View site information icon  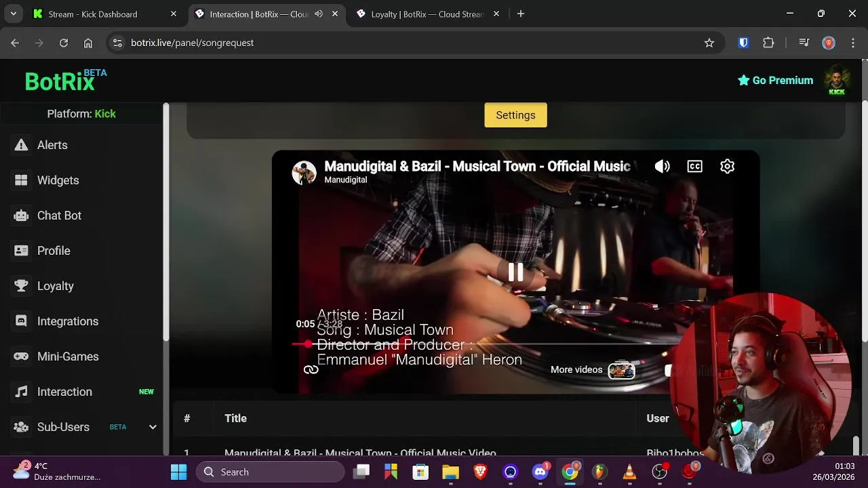coord(117,43)
